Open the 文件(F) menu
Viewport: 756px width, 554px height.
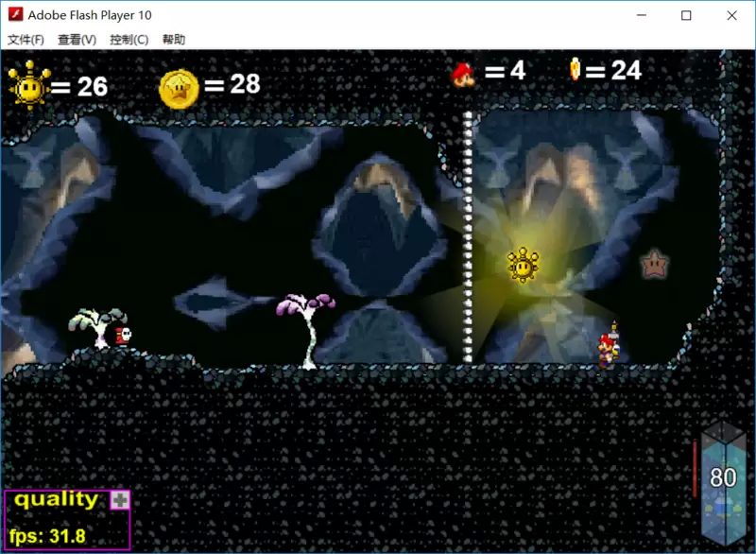(26, 40)
